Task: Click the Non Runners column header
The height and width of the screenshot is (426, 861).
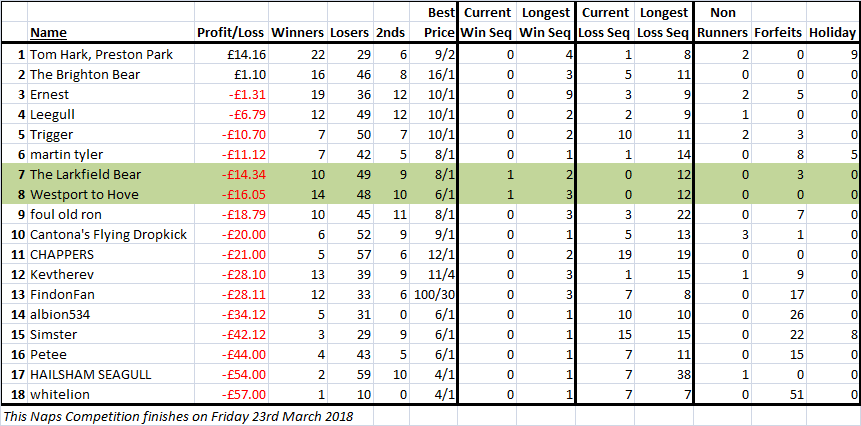Action: pos(723,23)
